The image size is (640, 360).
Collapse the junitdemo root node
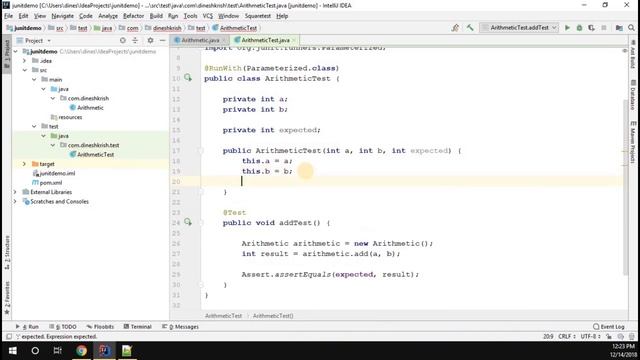point(16,52)
